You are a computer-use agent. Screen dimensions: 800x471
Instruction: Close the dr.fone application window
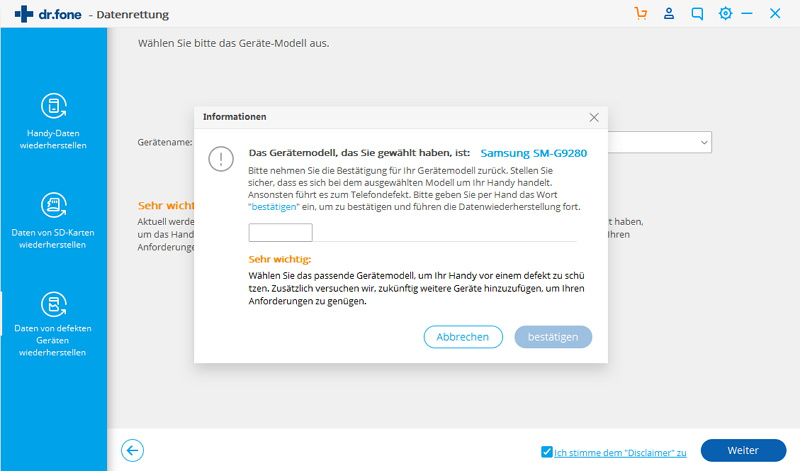[775, 13]
